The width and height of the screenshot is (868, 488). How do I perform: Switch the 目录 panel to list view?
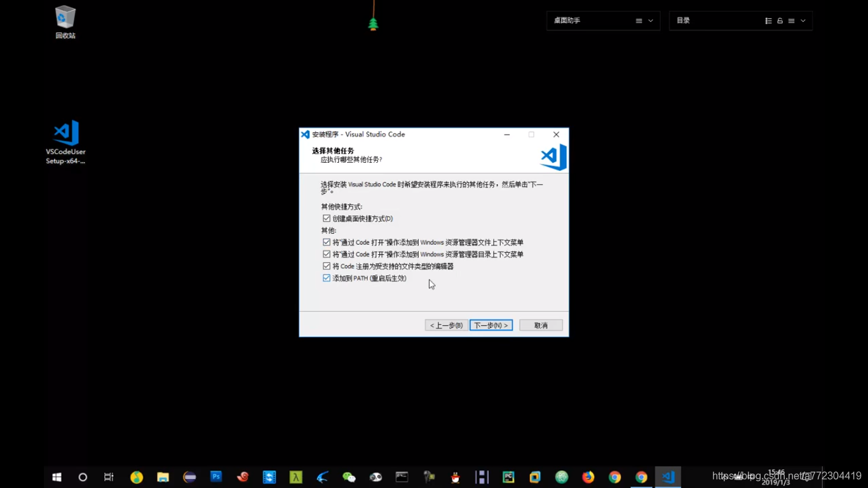click(768, 21)
